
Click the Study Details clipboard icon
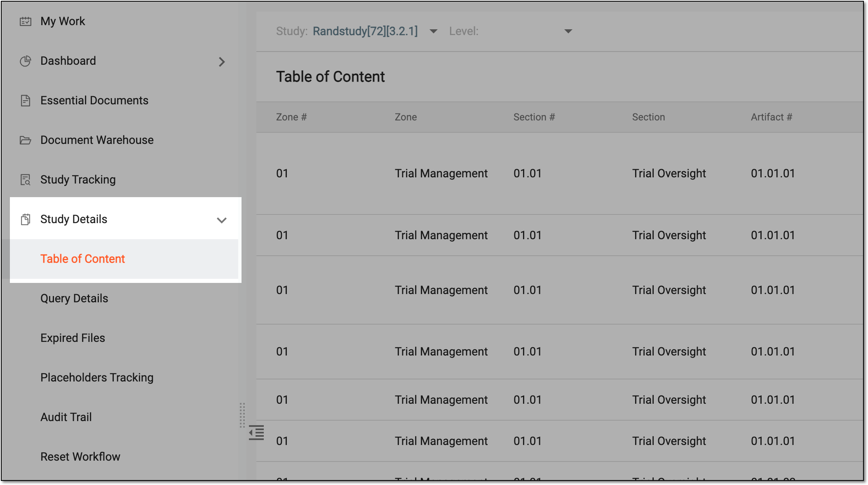26,219
